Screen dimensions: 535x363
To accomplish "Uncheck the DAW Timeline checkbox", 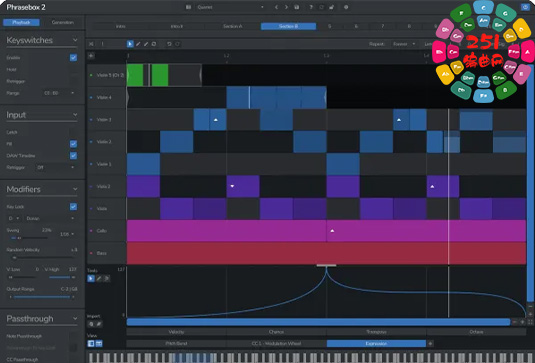I will click(x=73, y=156).
